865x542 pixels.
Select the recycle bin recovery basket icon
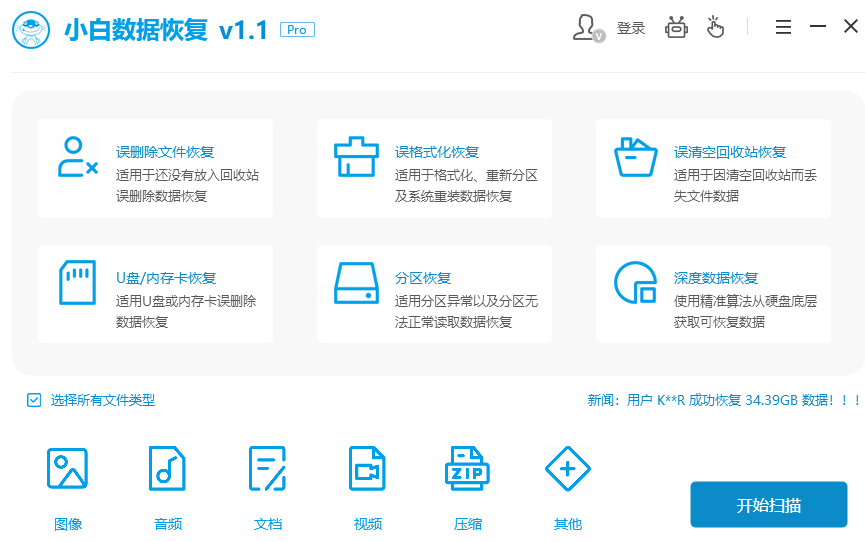[636, 157]
